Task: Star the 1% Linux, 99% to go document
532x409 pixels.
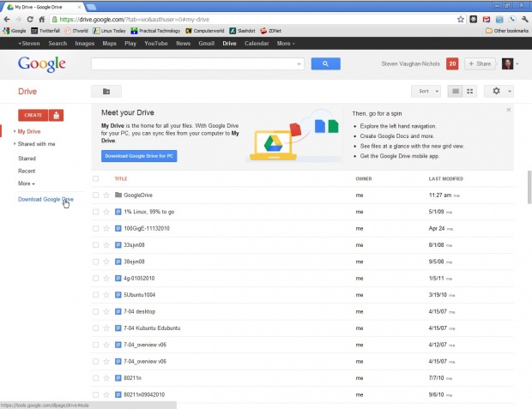Action: [x=106, y=212]
